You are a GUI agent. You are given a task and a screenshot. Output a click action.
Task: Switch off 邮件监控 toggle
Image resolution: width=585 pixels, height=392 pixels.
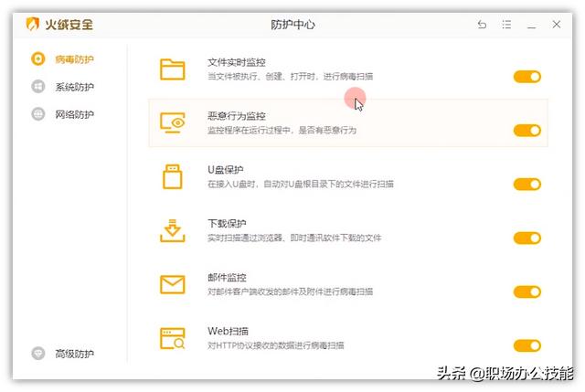(x=527, y=292)
